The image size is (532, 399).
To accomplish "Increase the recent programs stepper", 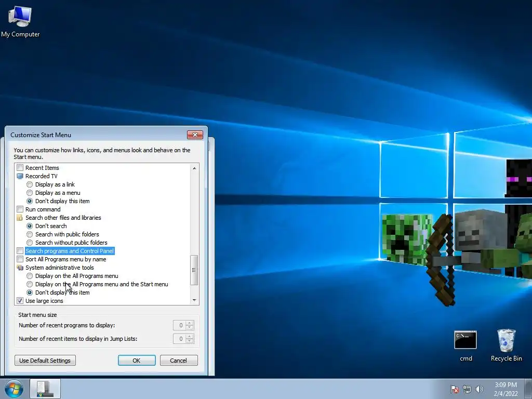I will click(x=190, y=323).
